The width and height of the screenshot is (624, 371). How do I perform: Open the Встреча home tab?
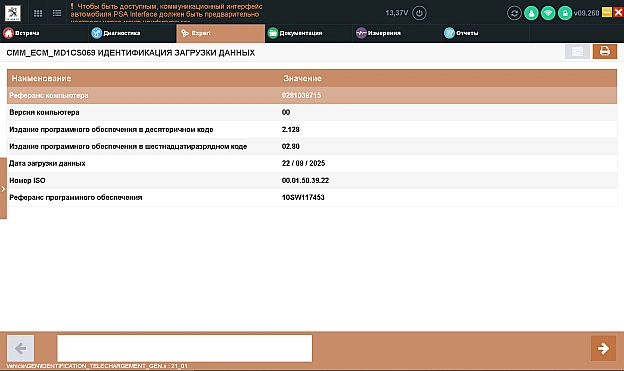[44, 33]
